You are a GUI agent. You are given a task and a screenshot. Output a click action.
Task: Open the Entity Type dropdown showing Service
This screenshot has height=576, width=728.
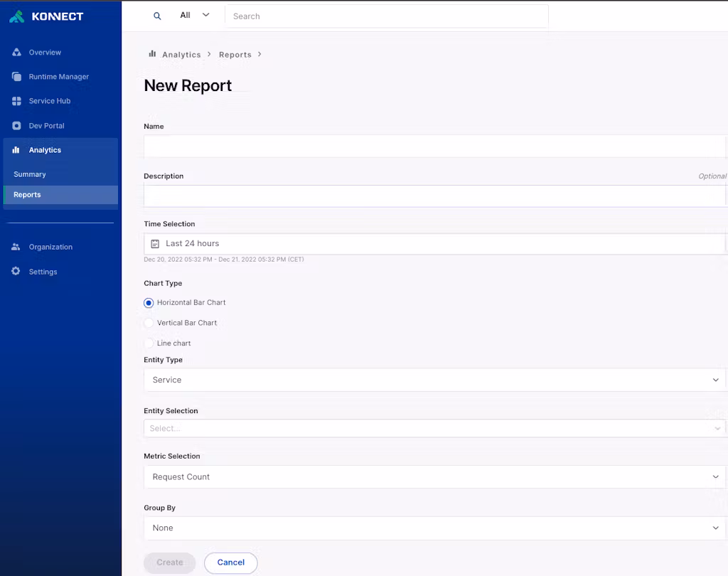pyautogui.click(x=434, y=380)
